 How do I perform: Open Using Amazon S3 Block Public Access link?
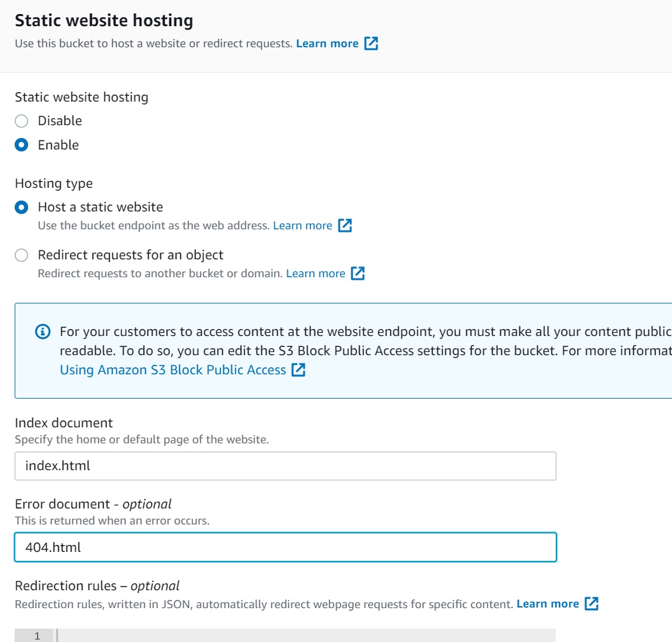(172, 370)
